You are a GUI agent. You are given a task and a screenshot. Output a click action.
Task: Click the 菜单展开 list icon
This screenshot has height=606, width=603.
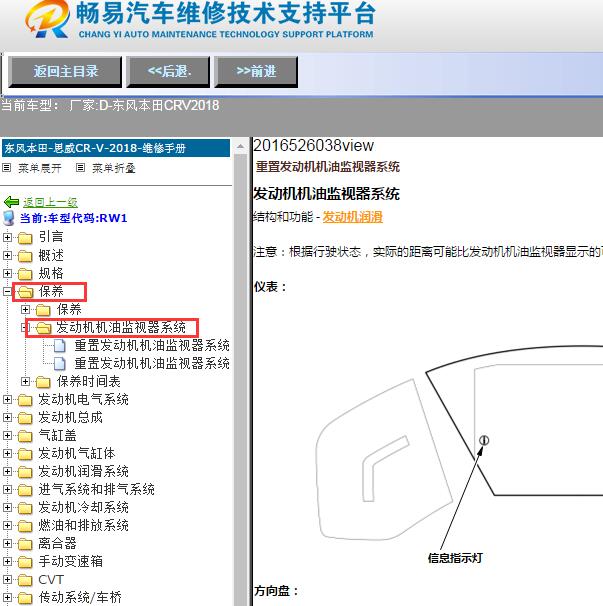7,168
